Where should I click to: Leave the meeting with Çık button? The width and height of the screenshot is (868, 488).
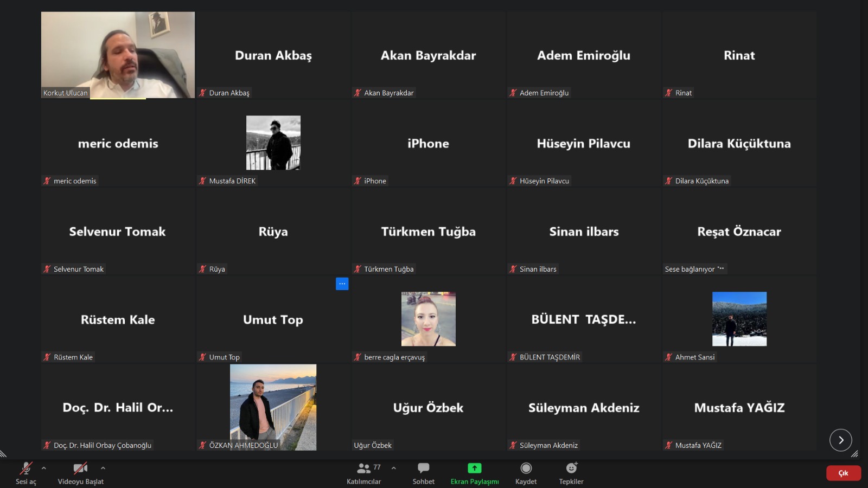(843, 473)
